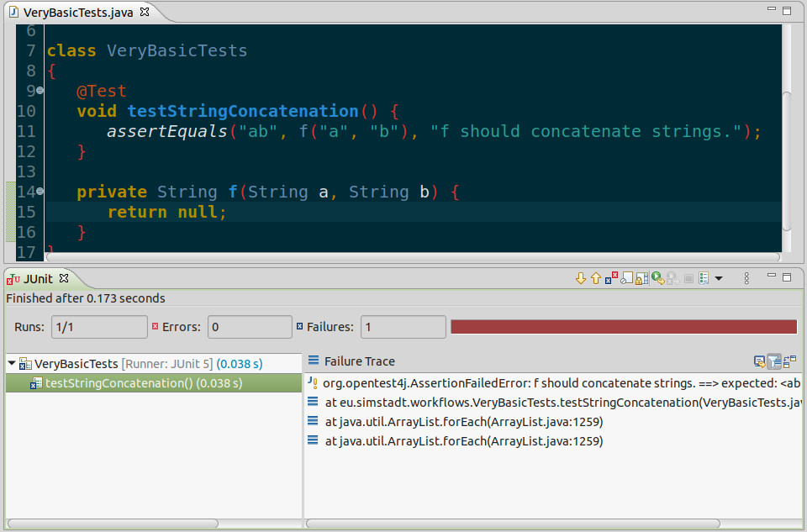Viewport: 807px width, 532px height.
Task: Select testStringConcatenation() test result
Action: click(143, 383)
